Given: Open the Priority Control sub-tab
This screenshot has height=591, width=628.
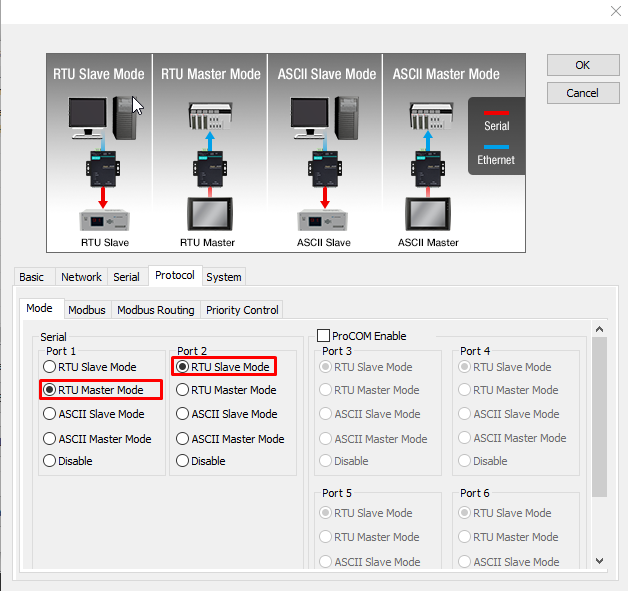Looking at the screenshot, I should 242,310.
